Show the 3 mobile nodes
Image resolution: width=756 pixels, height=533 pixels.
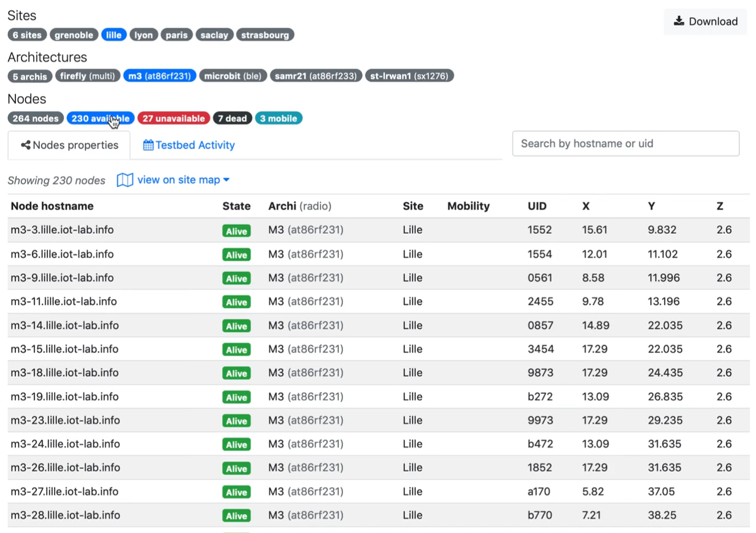point(279,118)
